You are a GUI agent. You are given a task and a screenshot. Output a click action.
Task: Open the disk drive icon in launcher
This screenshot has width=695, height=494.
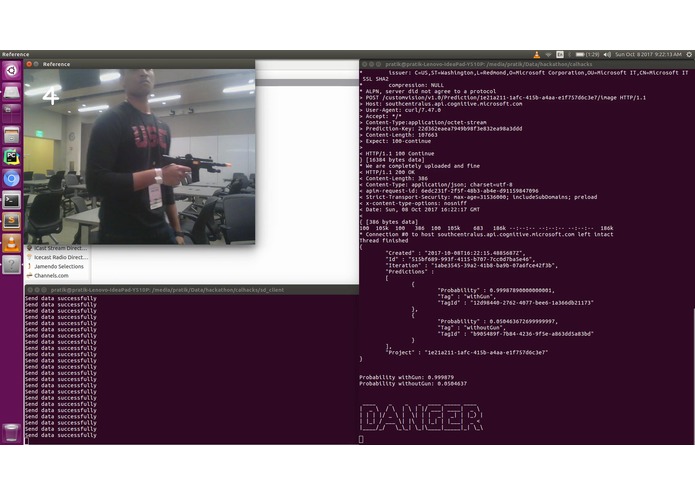point(12,92)
